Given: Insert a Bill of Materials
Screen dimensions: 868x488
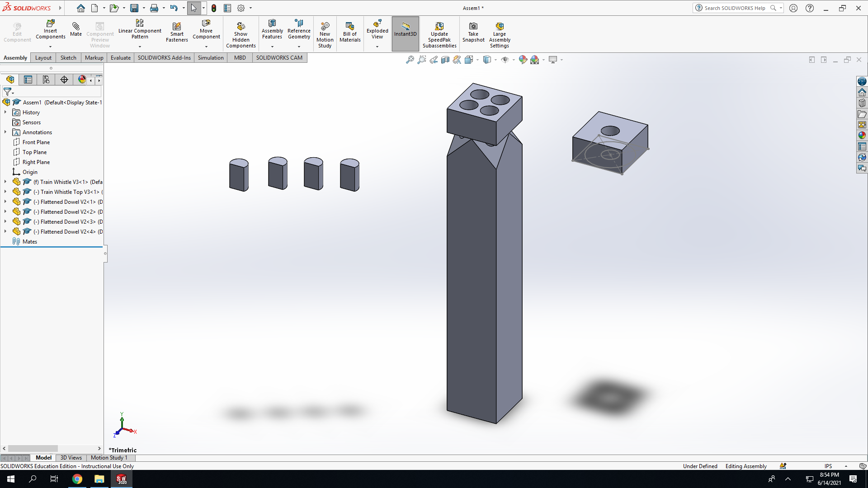Looking at the screenshot, I should (x=350, y=32).
